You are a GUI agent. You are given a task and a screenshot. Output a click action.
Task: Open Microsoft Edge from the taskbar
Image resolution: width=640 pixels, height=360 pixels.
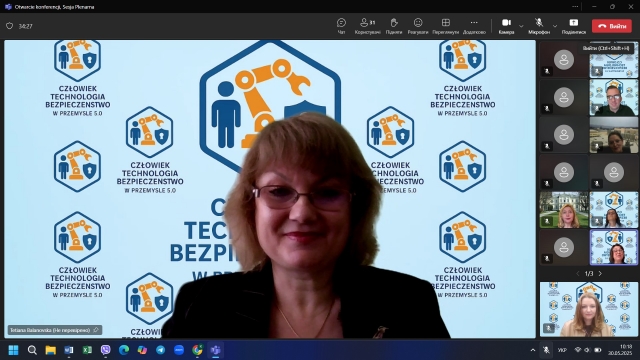124,350
